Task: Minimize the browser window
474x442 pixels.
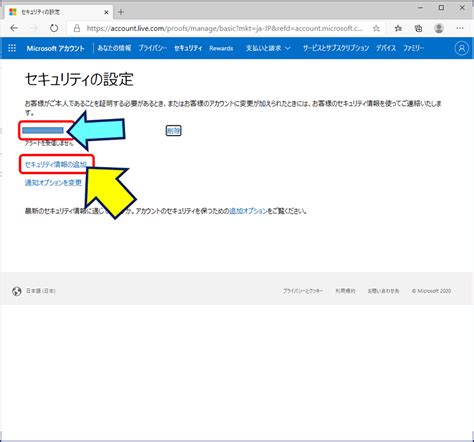Action: [x=420, y=7]
